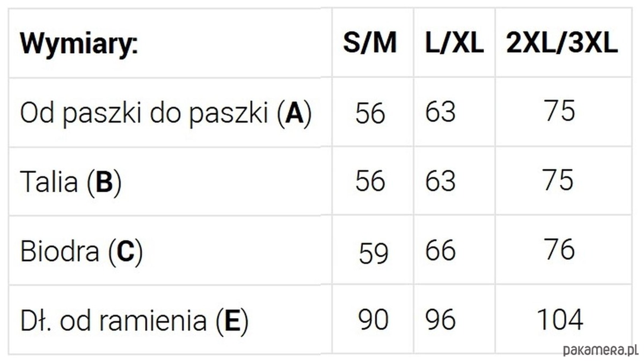Select the Biodra L/XL value 66
The image size is (644, 362).
point(441,251)
